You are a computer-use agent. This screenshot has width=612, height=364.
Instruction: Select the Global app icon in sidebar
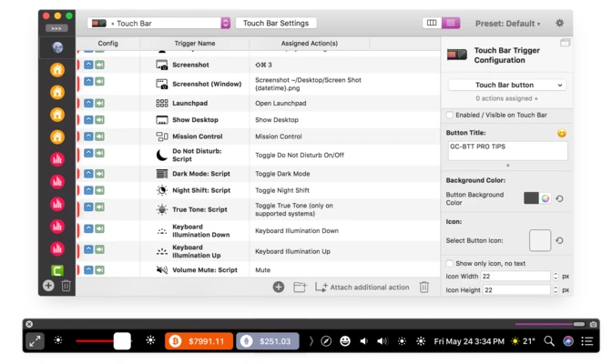tap(57, 47)
